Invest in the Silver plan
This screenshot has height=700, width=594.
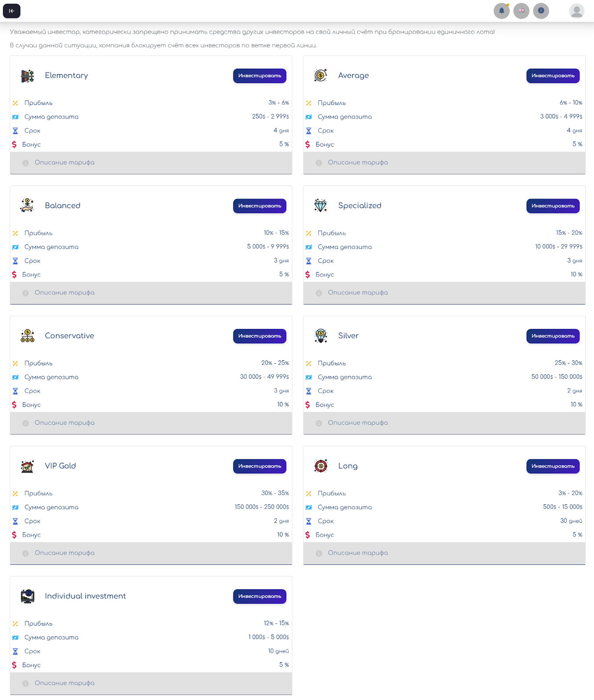553,336
